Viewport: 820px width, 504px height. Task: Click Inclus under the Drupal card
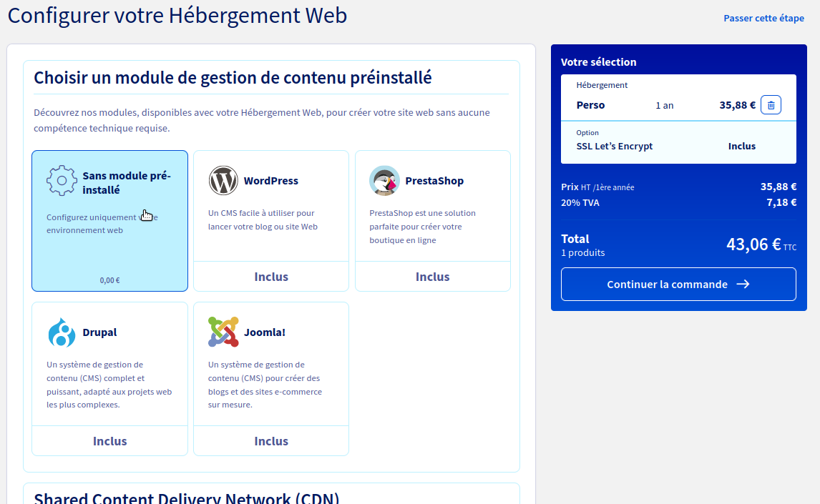(109, 441)
